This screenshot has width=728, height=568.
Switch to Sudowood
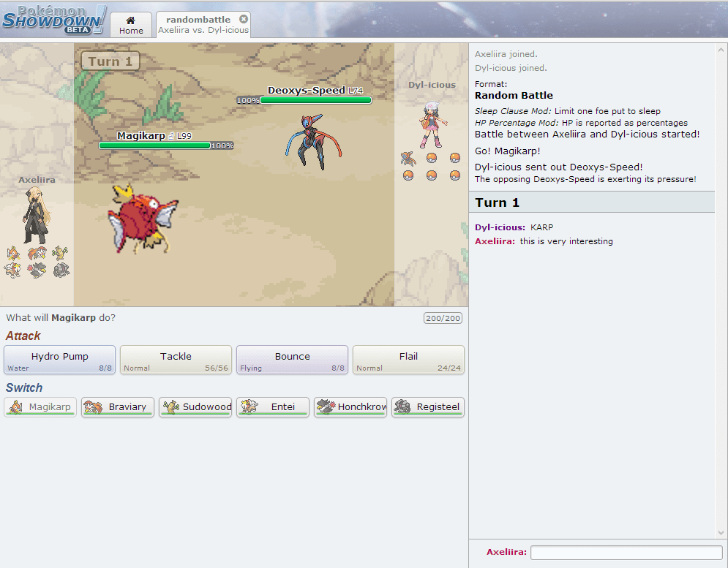(195, 407)
